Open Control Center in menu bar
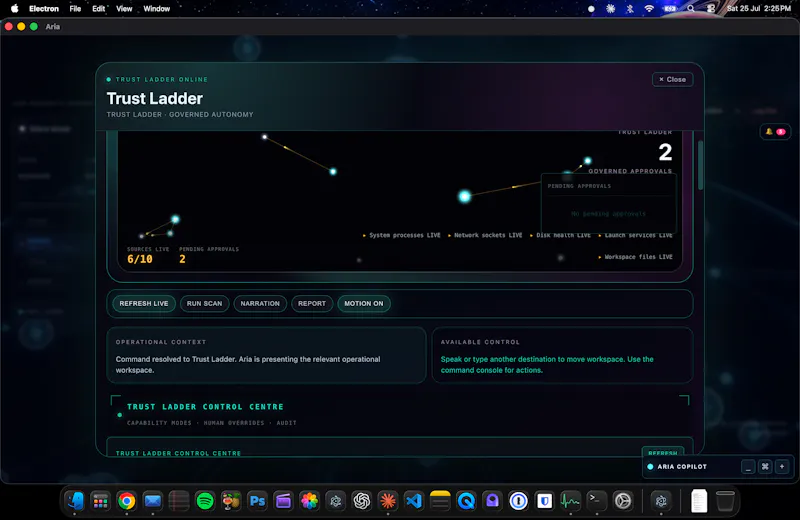Viewport: 800px width, 520px height. click(x=710, y=9)
